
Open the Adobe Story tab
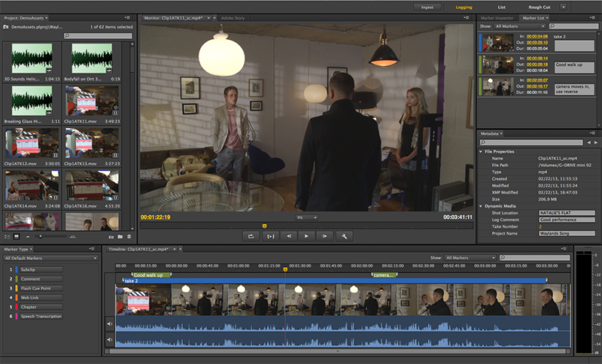229,17
